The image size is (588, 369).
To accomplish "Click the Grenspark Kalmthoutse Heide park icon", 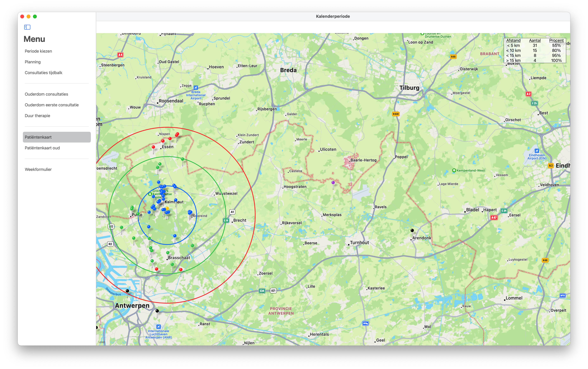I will 150,194.
